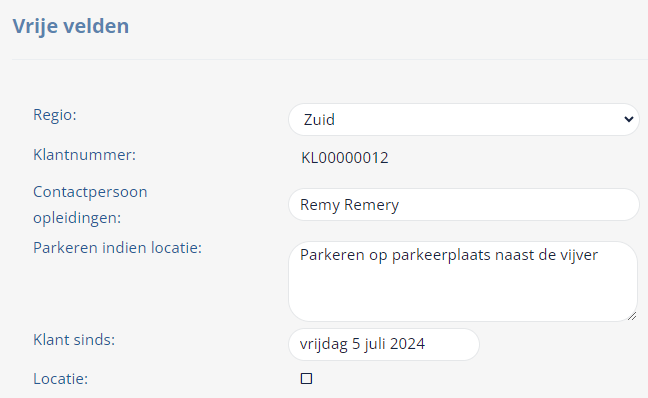The width and height of the screenshot is (648, 398).
Task: Focus the Contactpersoon opleidingen input field
Action: click(464, 205)
